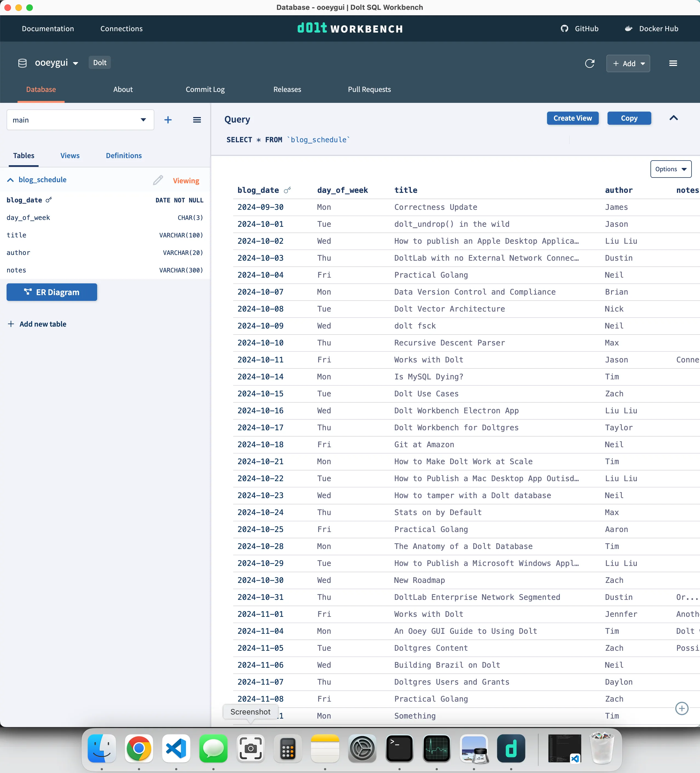The image size is (700, 773).
Task: Click the add-row plus circle in the grid
Action: point(682,708)
